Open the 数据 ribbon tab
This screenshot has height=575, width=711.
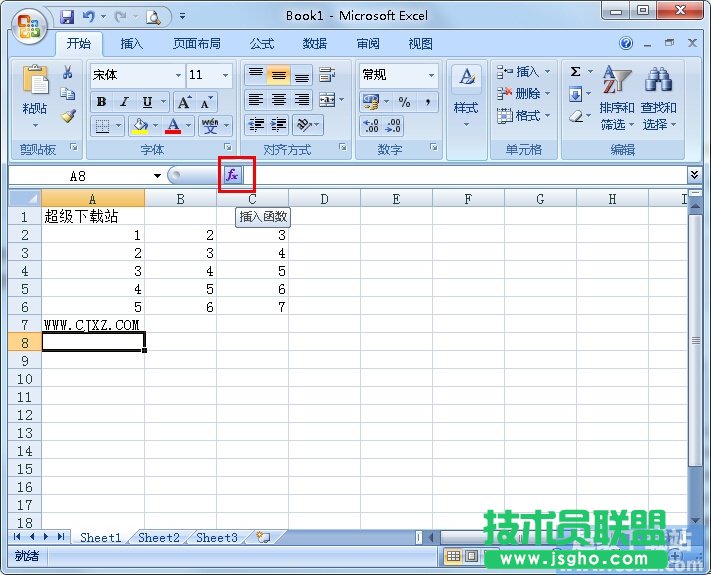click(315, 44)
